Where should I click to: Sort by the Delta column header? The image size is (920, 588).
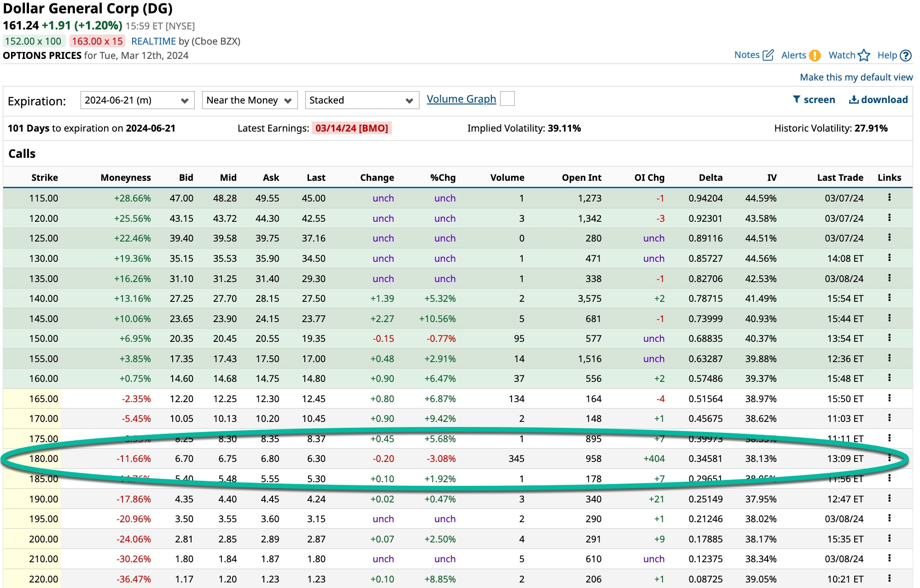pyautogui.click(x=710, y=178)
